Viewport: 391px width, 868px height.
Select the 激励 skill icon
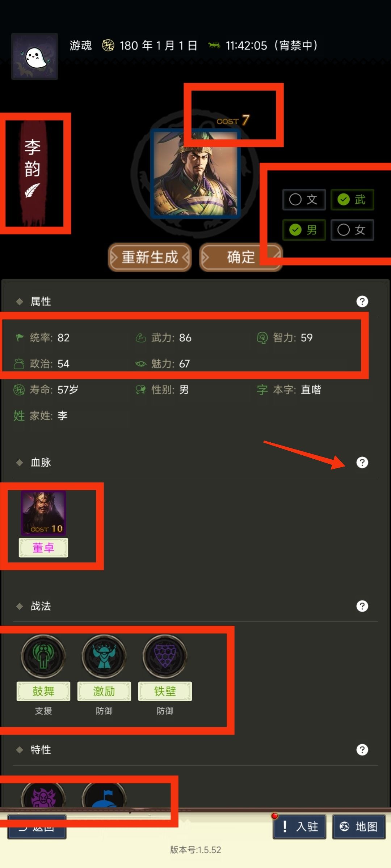pos(104,656)
